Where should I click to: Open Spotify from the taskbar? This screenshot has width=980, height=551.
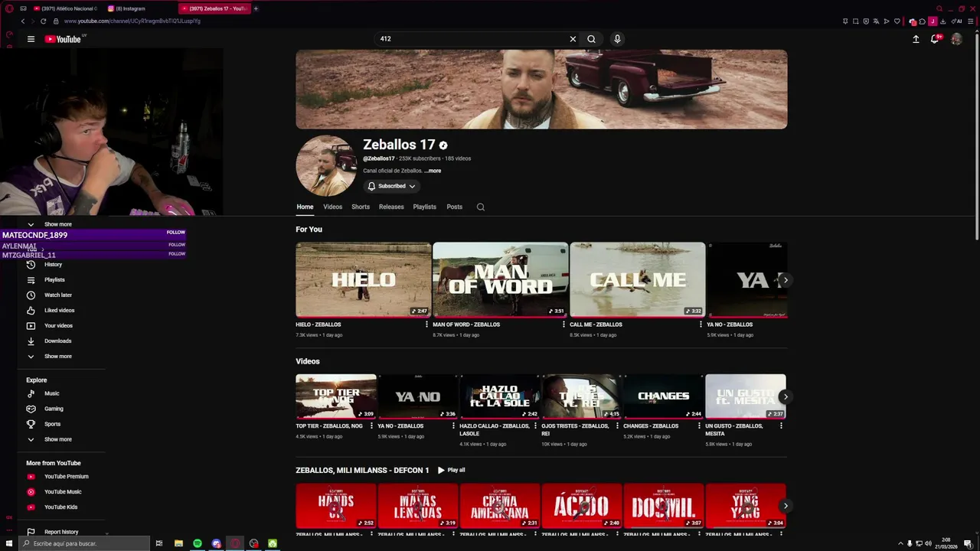(198, 543)
